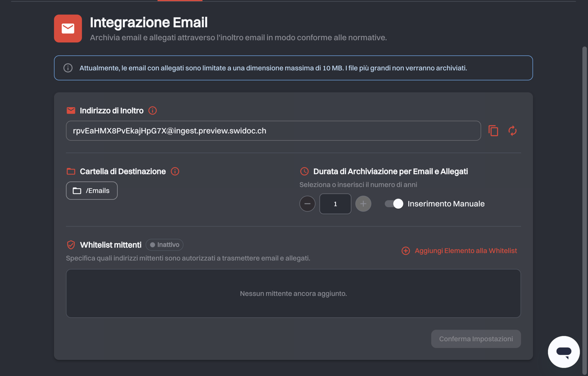Click the forwarding address text field

[x=274, y=131]
